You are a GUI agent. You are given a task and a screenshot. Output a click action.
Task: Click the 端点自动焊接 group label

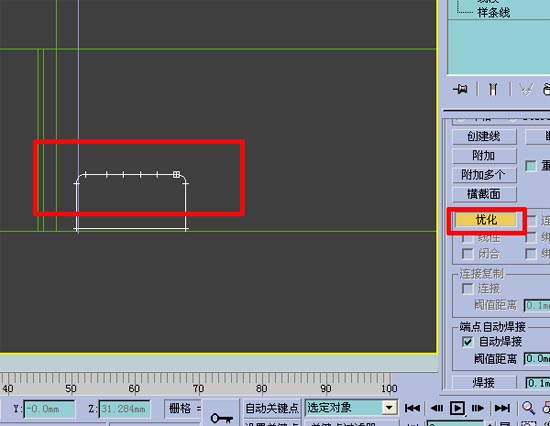[x=493, y=327]
